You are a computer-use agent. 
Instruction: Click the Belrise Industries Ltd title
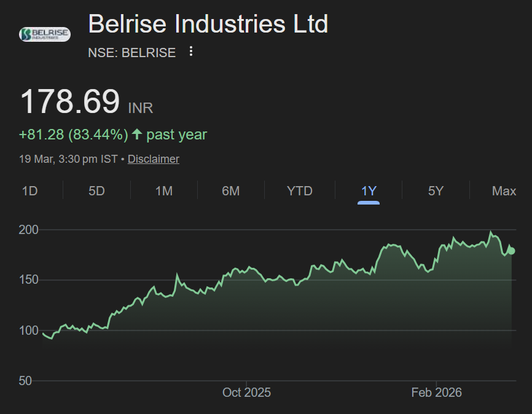(x=209, y=24)
